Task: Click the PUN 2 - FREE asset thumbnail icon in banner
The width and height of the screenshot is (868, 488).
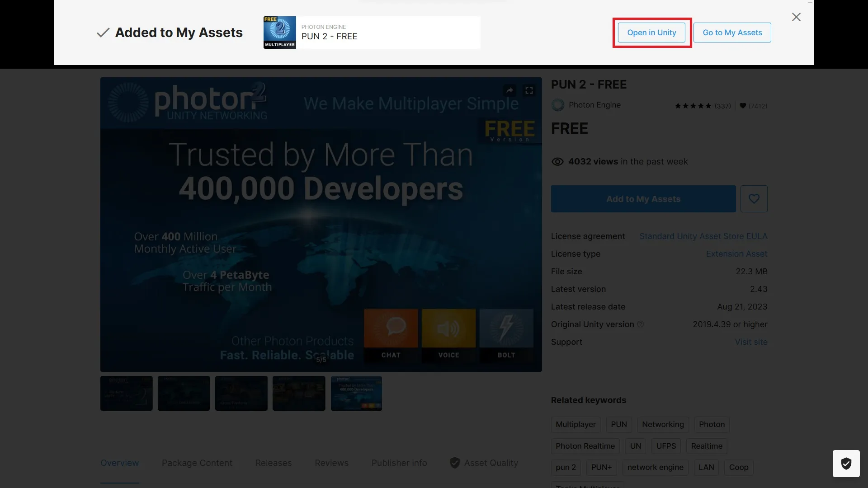Action: pyautogui.click(x=280, y=33)
